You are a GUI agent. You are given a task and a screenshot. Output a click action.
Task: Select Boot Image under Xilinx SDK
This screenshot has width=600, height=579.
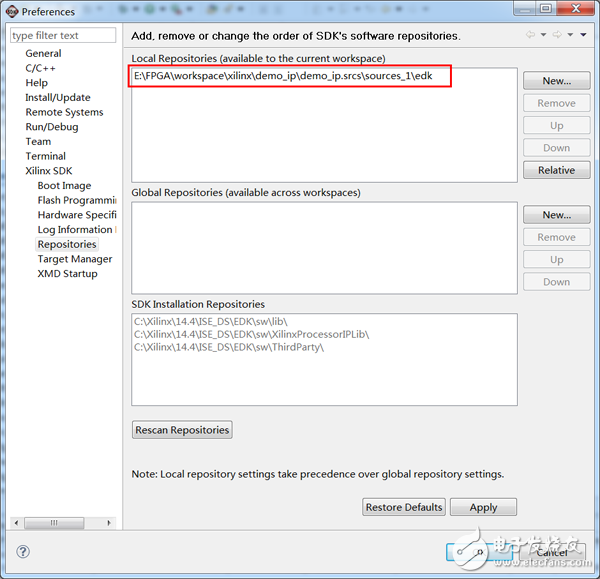[x=64, y=186]
